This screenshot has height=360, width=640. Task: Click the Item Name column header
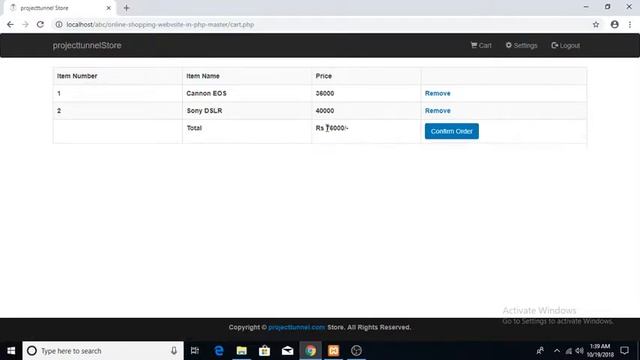pyautogui.click(x=203, y=76)
